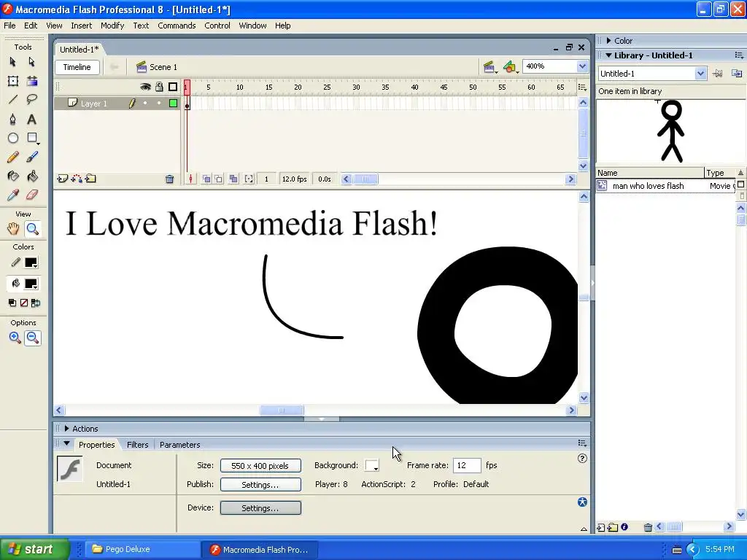Open the Control menu
The height and width of the screenshot is (560, 747).
(x=217, y=26)
